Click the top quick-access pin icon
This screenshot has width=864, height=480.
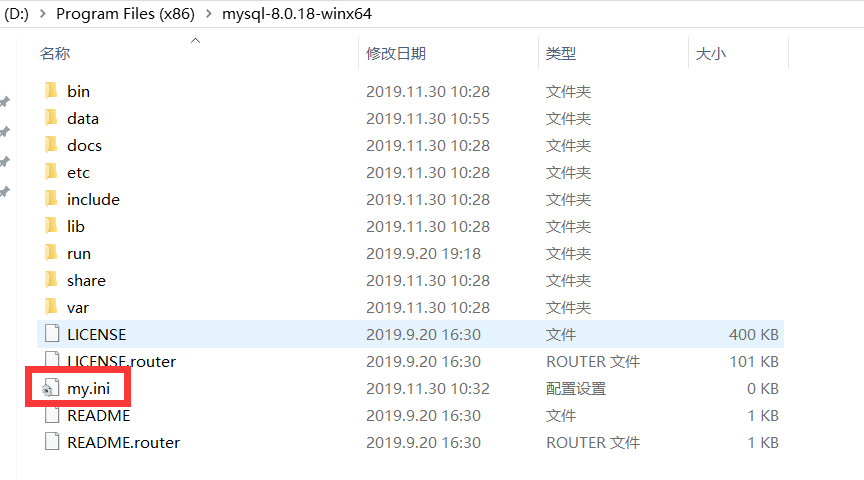click(5, 101)
